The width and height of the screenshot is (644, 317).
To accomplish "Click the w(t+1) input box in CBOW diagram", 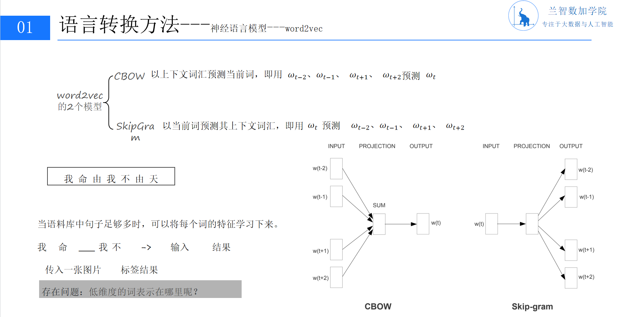I will [x=336, y=250].
